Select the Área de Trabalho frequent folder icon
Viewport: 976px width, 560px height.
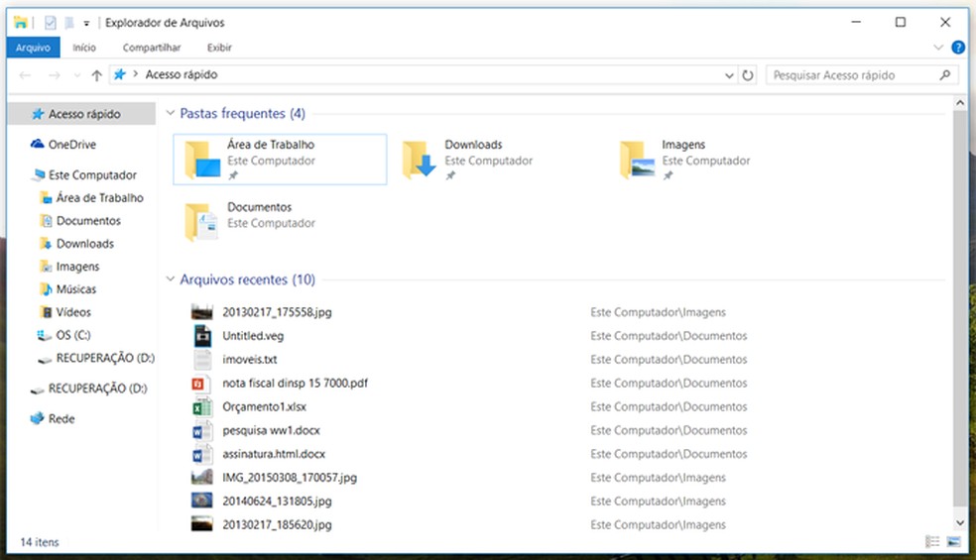point(203,160)
